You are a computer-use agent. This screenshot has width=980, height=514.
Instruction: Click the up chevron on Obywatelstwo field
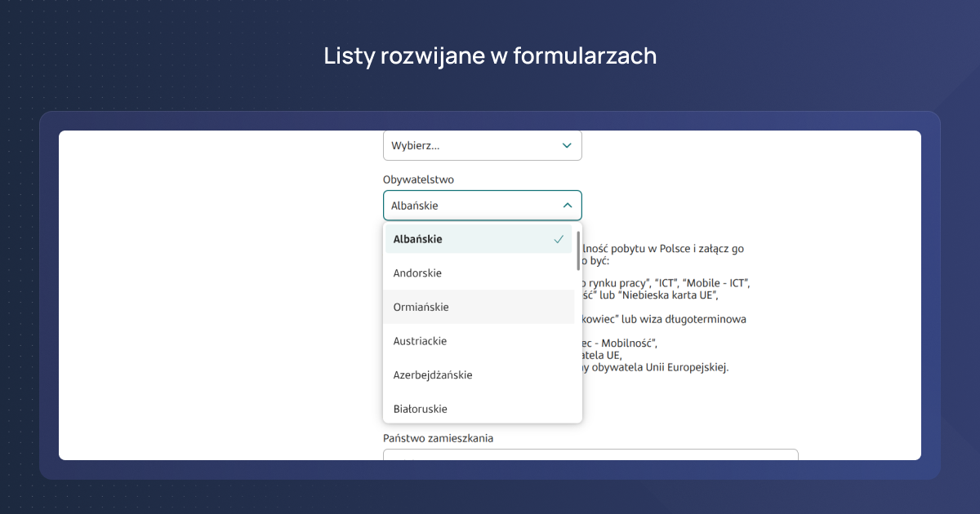point(566,205)
